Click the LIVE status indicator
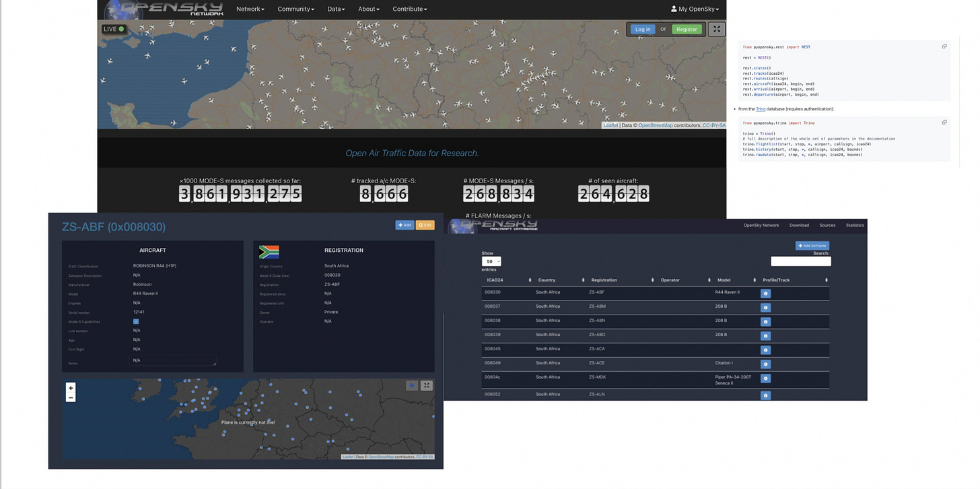 114,29
